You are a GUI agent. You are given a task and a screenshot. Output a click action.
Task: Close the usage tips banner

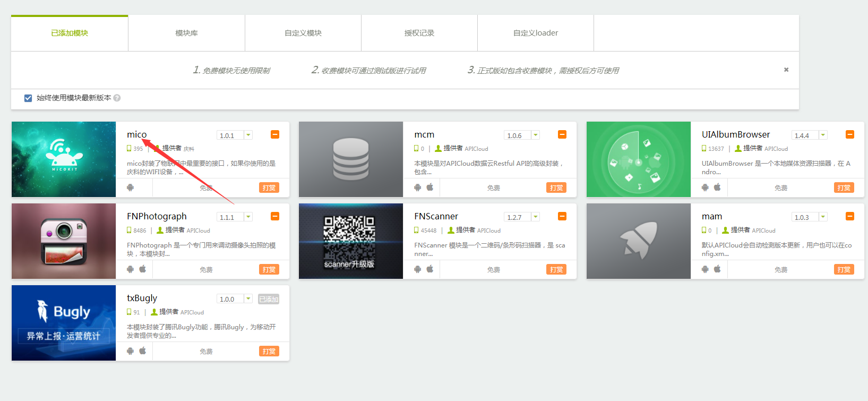click(x=786, y=70)
